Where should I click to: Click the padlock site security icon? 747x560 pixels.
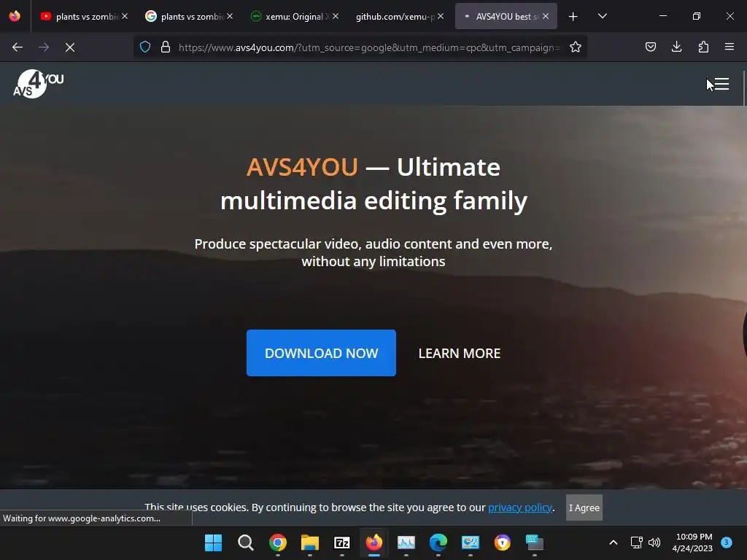click(166, 47)
